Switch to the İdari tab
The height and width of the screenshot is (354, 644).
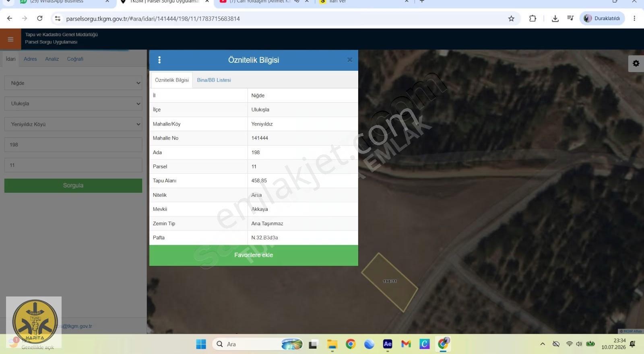11,59
